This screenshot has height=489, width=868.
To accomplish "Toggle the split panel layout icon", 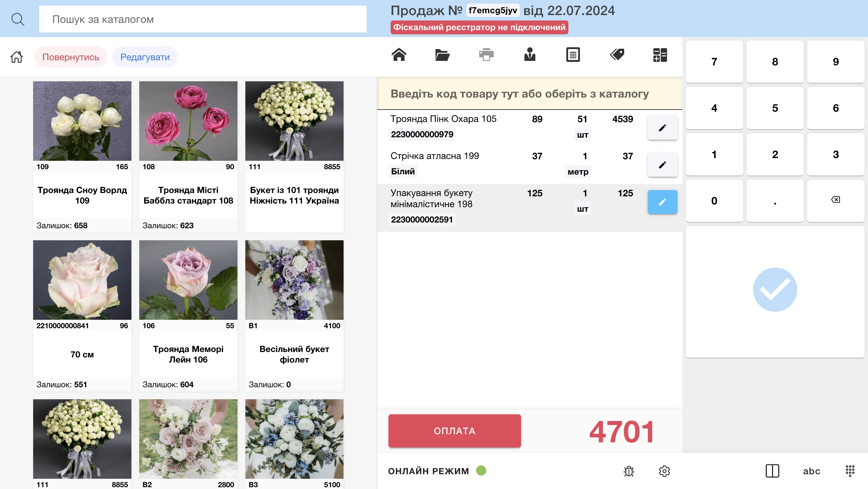I will 772,471.
